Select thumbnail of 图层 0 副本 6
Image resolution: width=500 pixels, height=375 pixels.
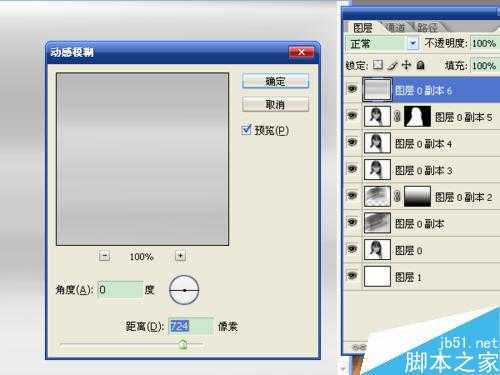coord(377,89)
